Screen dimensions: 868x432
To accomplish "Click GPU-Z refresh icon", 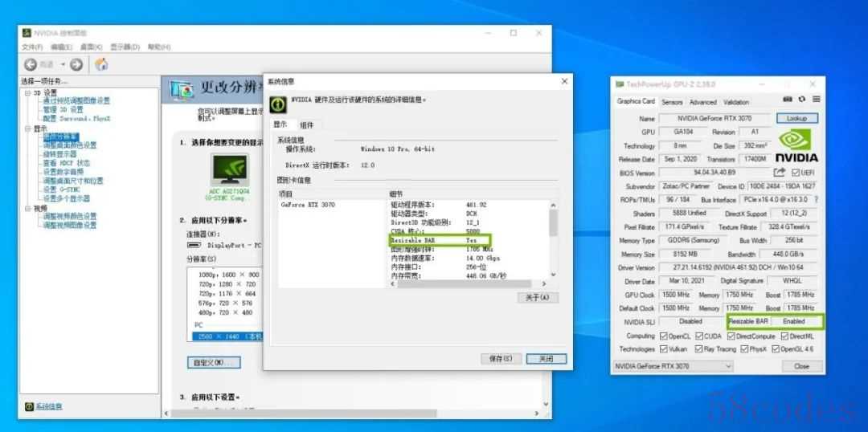I will point(802,99).
